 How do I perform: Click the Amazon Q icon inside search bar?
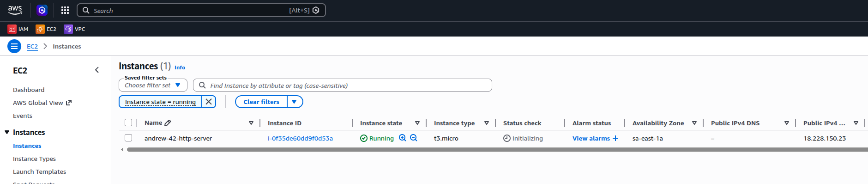(316, 10)
